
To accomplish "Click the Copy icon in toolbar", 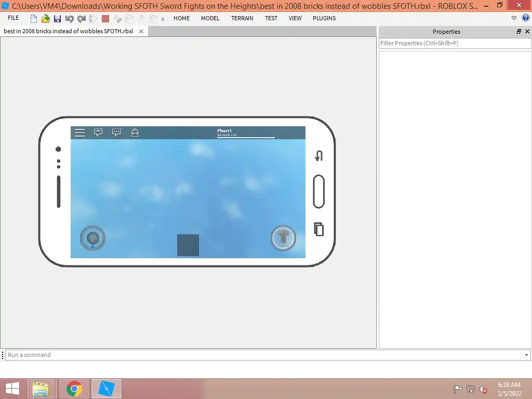I will coord(129,19).
